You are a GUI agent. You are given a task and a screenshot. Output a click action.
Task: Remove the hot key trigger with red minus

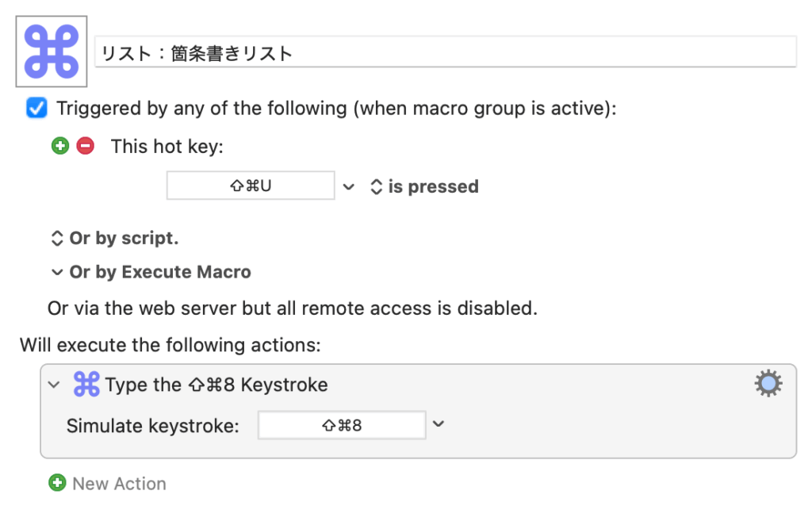(x=85, y=146)
